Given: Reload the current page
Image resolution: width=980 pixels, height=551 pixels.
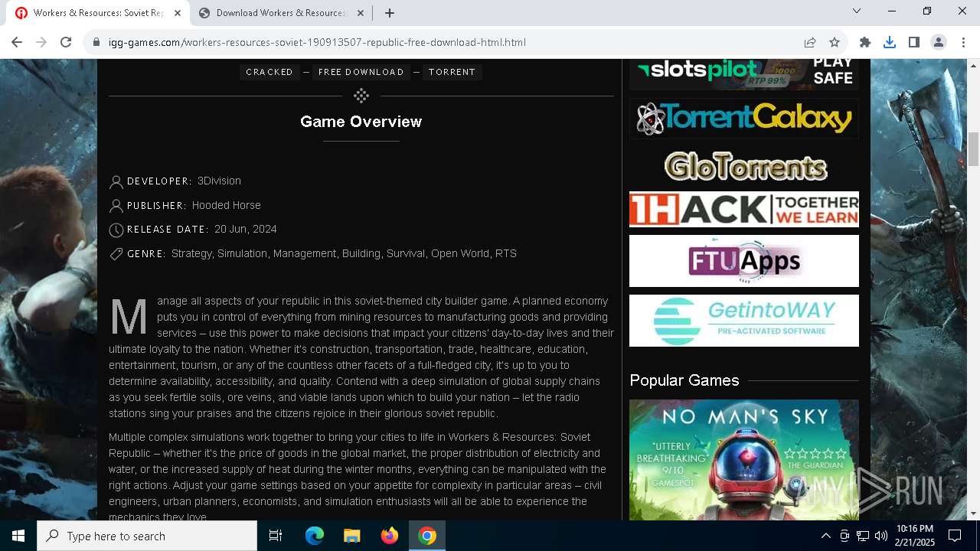Looking at the screenshot, I should click(66, 42).
